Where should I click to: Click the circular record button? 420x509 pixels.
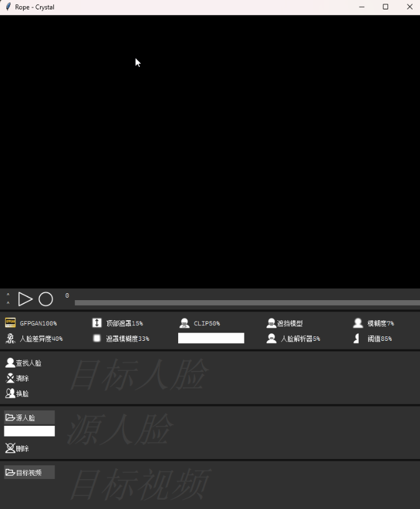(x=46, y=300)
